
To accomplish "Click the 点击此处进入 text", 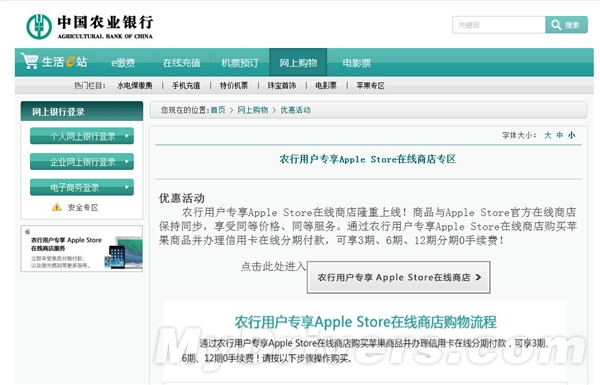I will click(273, 266).
